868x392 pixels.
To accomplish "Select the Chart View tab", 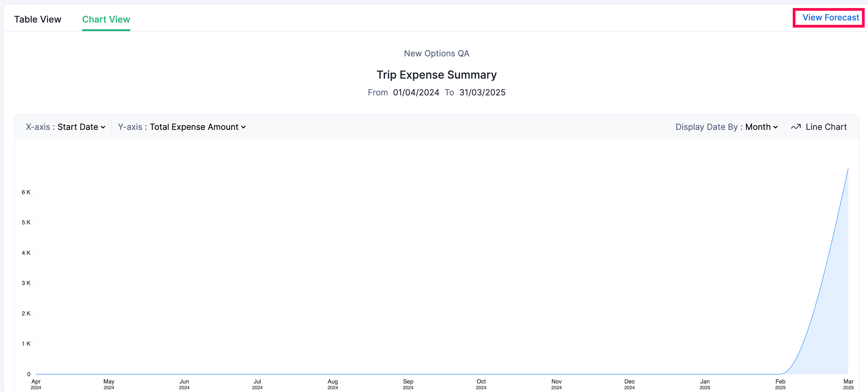I will (x=106, y=19).
